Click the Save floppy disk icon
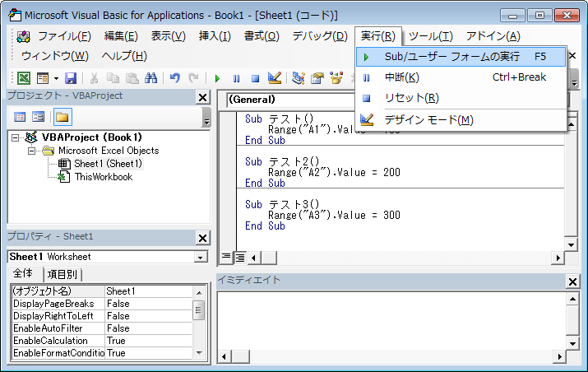The width and height of the screenshot is (588, 372). [71, 78]
